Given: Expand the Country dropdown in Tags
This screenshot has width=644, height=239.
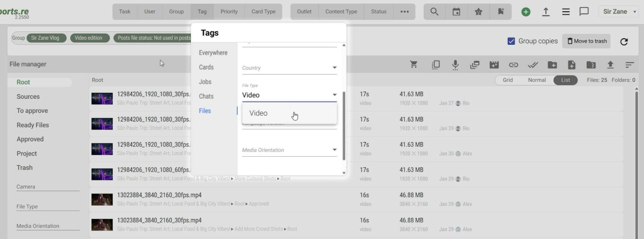Looking at the screenshot, I should tap(334, 68).
